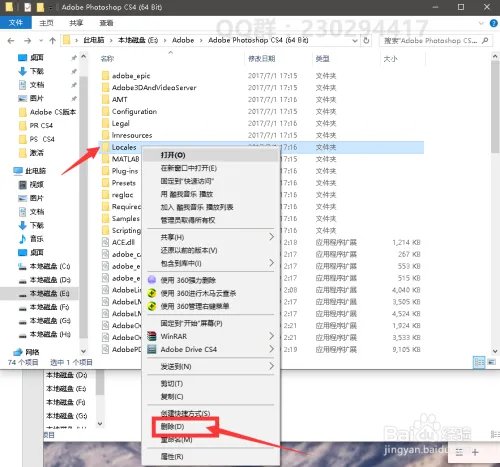Open the adobe_epic folder
Image resolution: width=500 pixels, height=467 pixels.
[131, 76]
